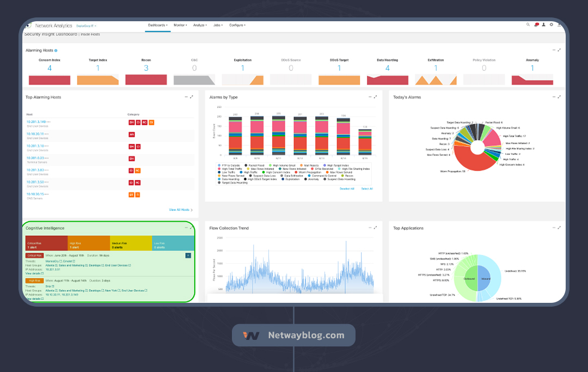Screen dimensions: 588x372
Task: Maximize the Today's Alarms panel
Action: tap(559, 97)
